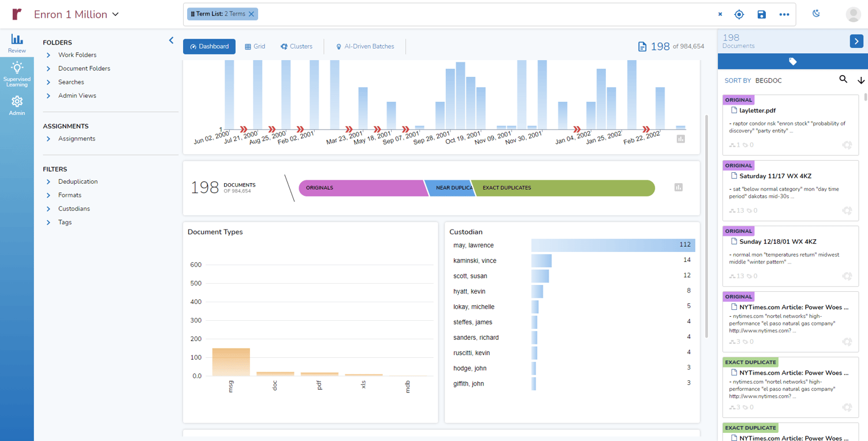
Task: Select custodian giffith, john
Action: [x=534, y=384]
